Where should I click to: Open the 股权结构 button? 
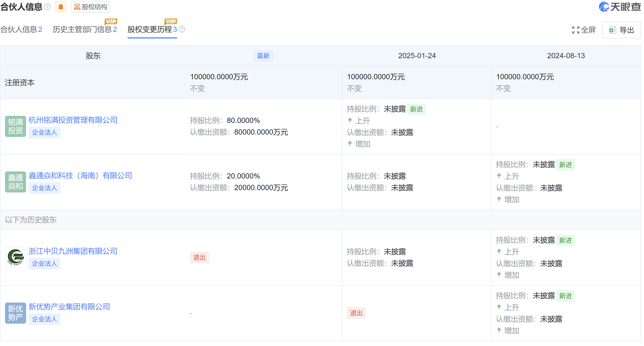[x=90, y=7]
